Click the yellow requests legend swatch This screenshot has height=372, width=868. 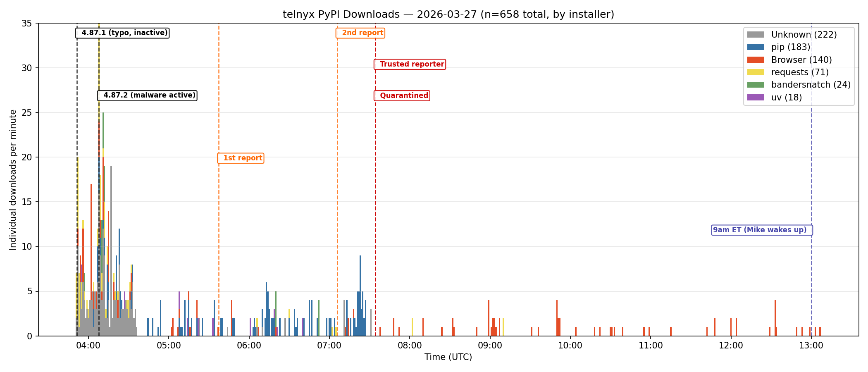tap(755, 72)
